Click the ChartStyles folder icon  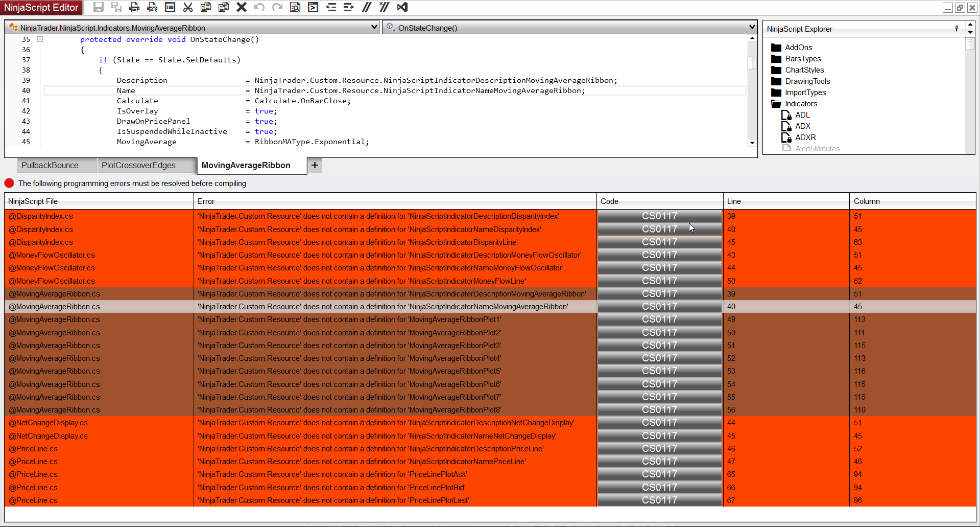click(x=776, y=70)
